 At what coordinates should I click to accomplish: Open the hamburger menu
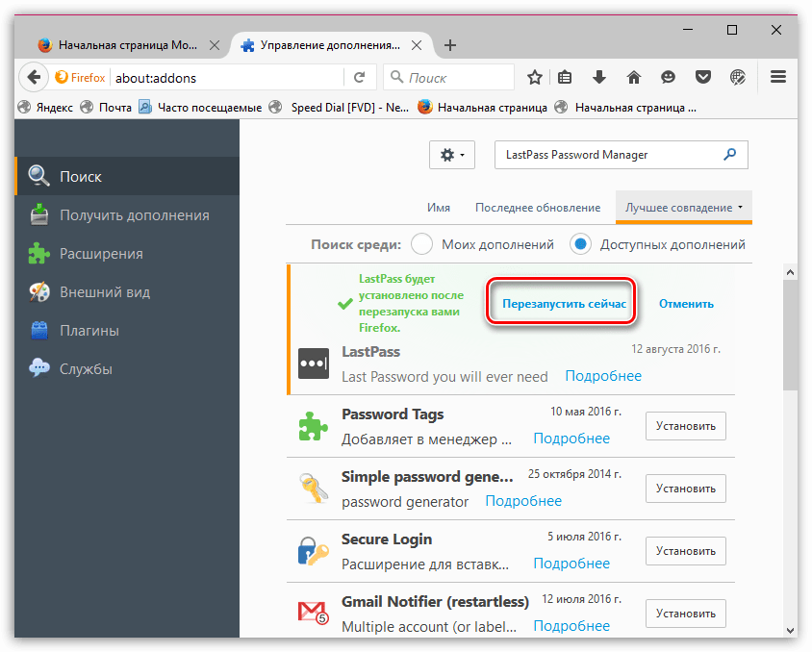point(778,77)
